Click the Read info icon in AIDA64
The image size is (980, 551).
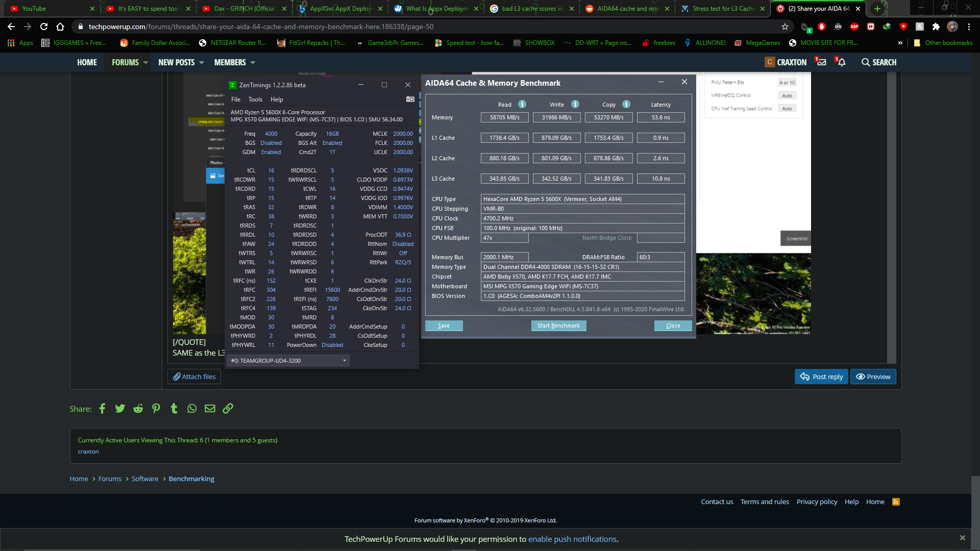[x=522, y=104]
